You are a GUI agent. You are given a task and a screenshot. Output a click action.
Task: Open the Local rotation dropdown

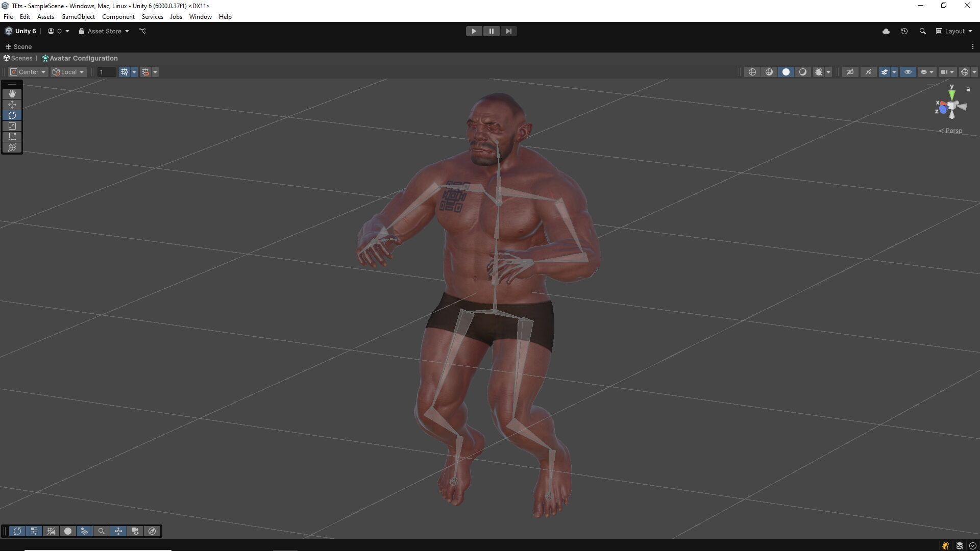(68, 72)
